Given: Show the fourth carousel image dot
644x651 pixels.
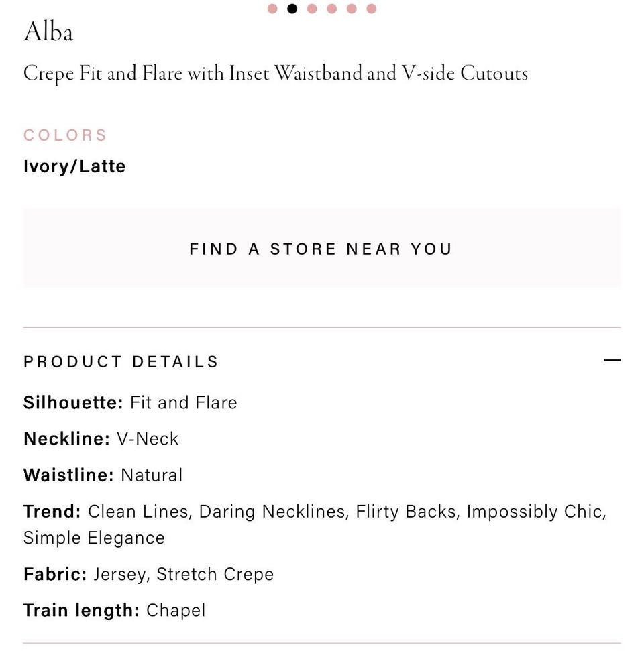Looking at the screenshot, I should (x=332, y=9).
